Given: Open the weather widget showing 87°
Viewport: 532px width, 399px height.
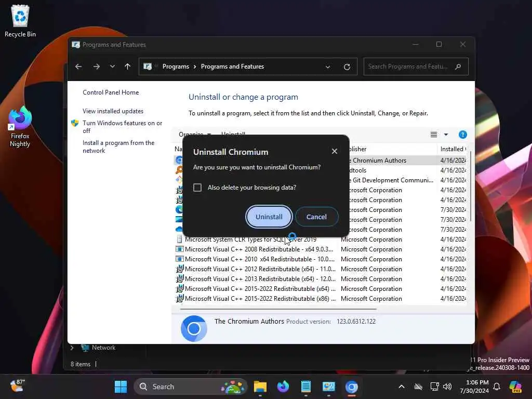Looking at the screenshot, I should (x=17, y=386).
